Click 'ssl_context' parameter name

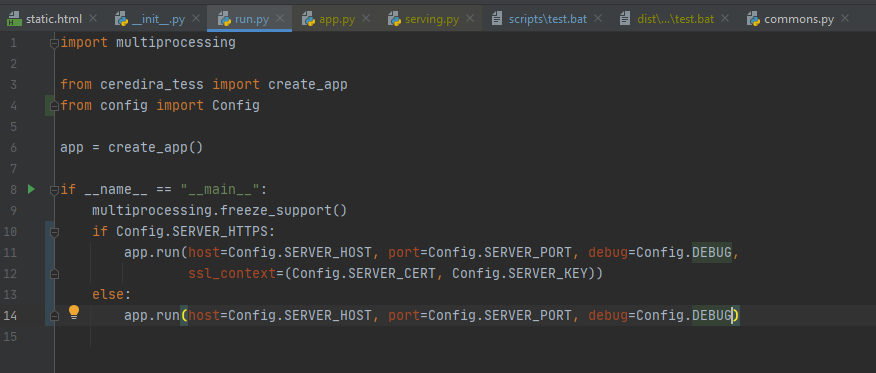(x=232, y=274)
